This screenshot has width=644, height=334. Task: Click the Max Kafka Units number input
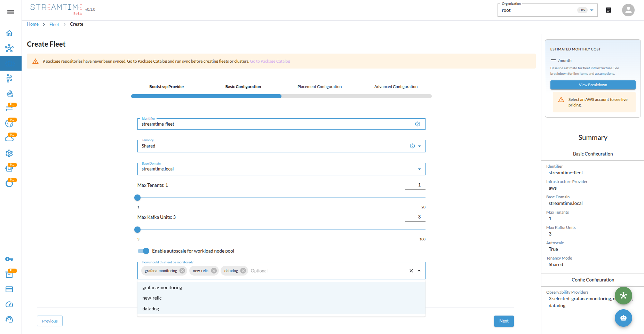pos(415,217)
